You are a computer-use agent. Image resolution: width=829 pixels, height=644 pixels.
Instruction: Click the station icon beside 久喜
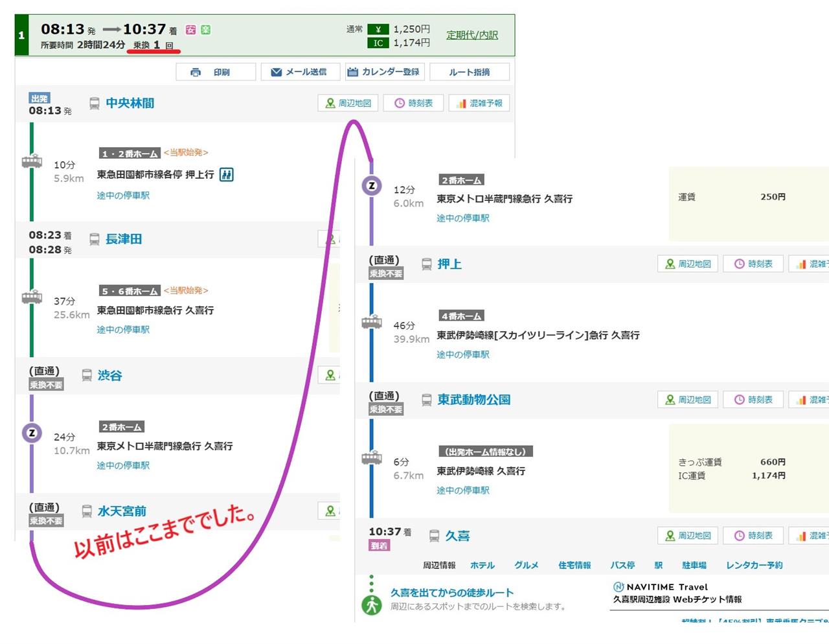[x=434, y=536]
